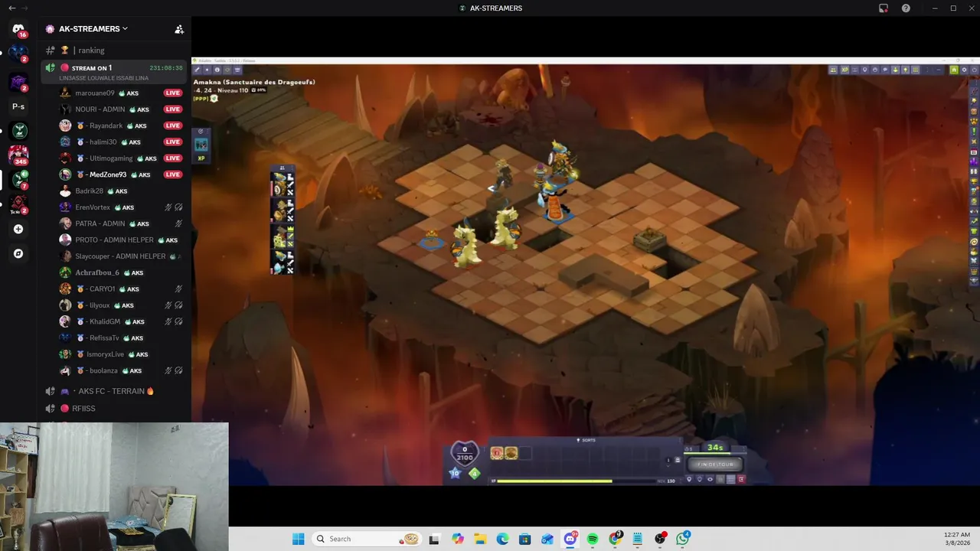The height and width of the screenshot is (551, 980).
Task: Select user RefissaTv in voice list
Action: point(122,338)
